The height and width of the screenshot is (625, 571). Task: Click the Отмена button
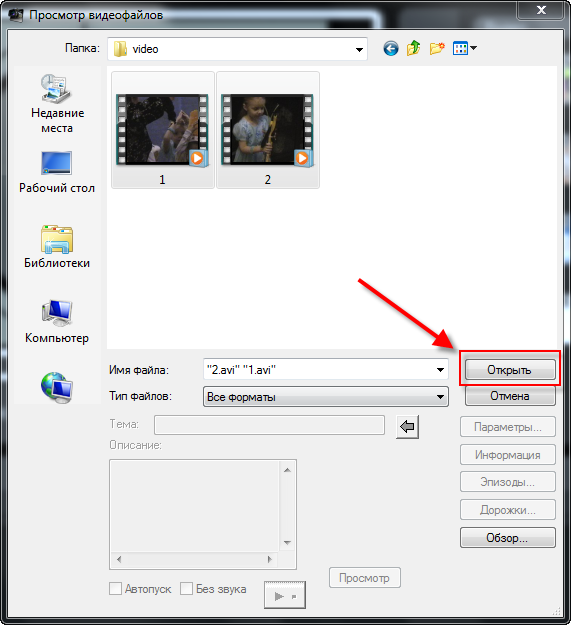click(510, 396)
